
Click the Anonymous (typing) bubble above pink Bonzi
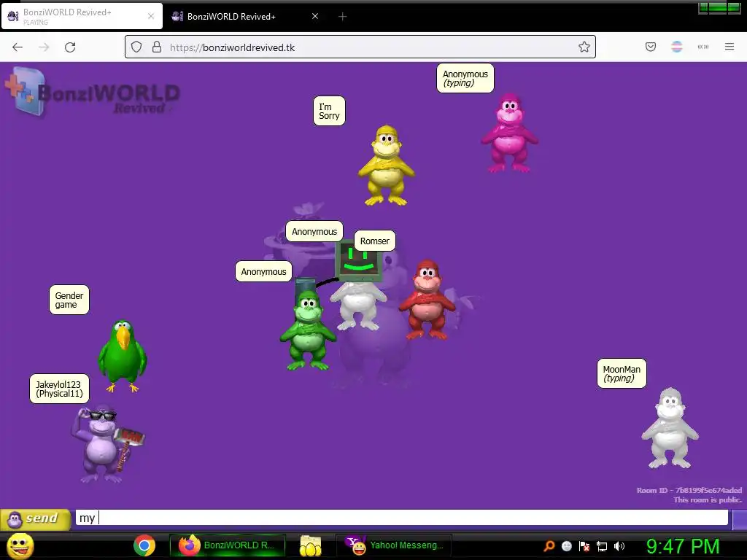click(x=465, y=79)
